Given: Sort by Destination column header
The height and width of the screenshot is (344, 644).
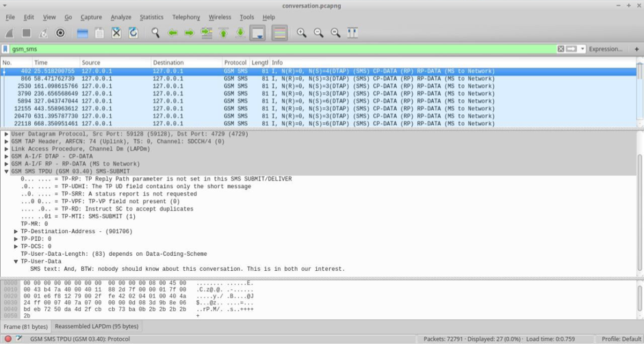Looking at the screenshot, I should [186, 62].
